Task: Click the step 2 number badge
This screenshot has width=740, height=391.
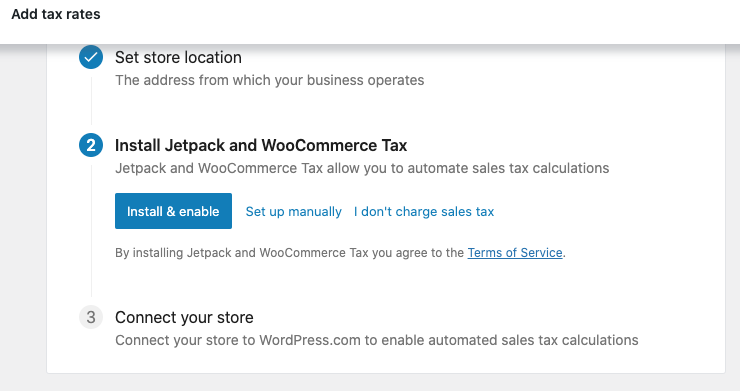Action: click(91, 145)
